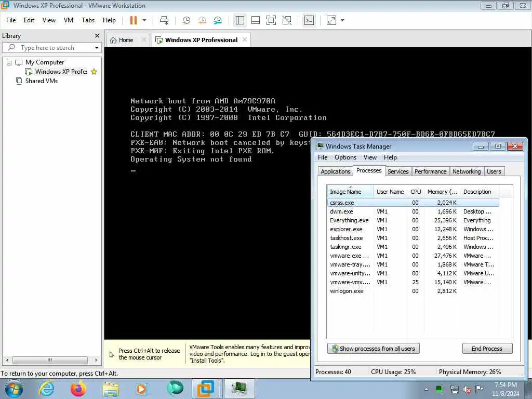This screenshot has width=532, height=399.
Task: Open Windows Explorer folder taskbar icon
Action: click(111, 389)
